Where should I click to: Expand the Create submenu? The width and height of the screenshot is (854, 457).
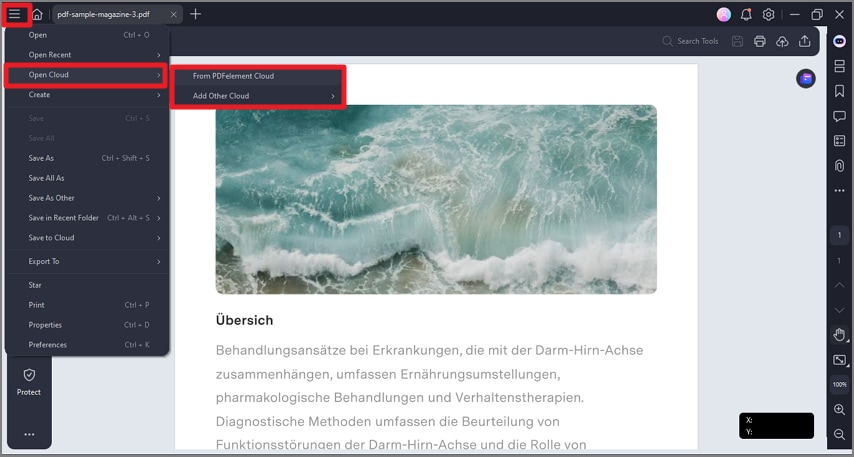[x=87, y=95]
